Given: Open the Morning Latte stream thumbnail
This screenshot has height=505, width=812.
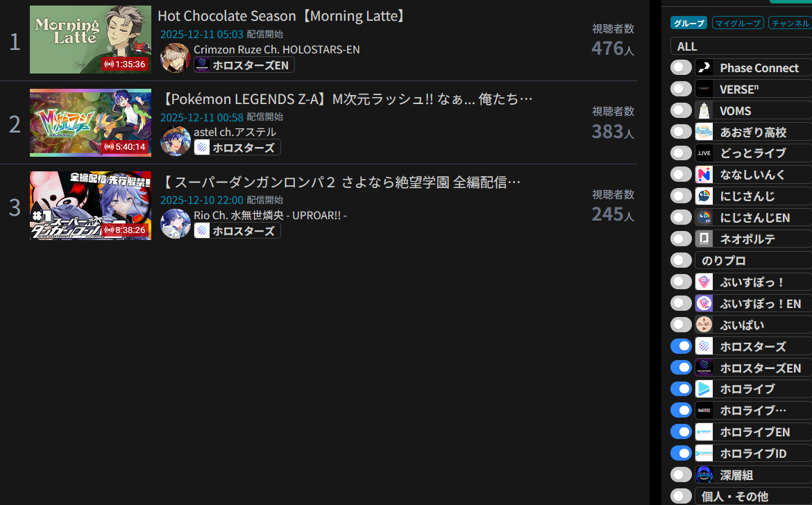Looking at the screenshot, I should (x=91, y=40).
